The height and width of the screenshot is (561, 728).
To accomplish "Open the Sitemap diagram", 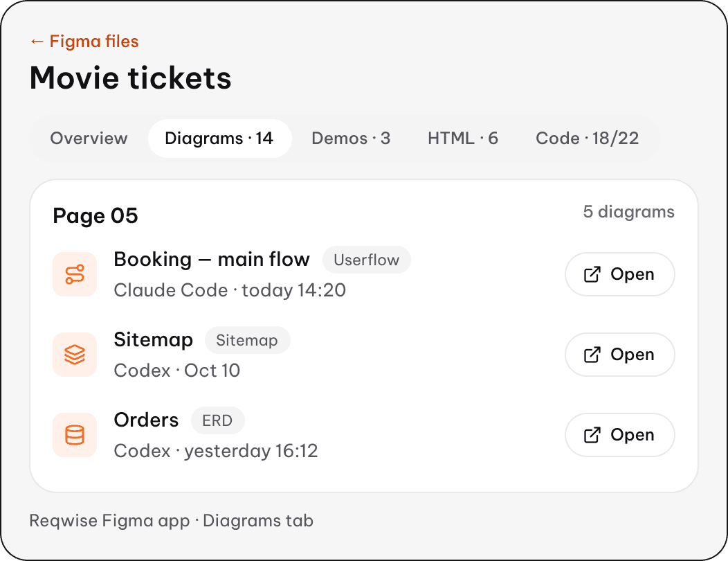I will coord(620,355).
